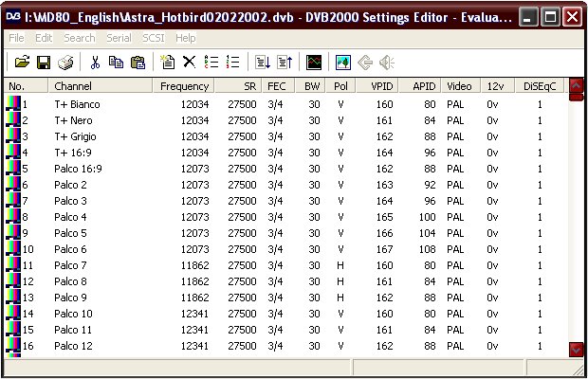Click the SR column header
The width and height of the screenshot is (588, 379).
coord(238,86)
